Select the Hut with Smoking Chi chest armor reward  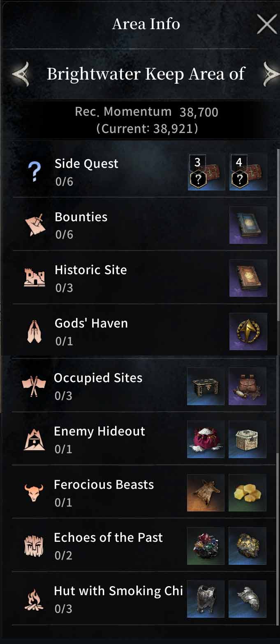(206, 599)
